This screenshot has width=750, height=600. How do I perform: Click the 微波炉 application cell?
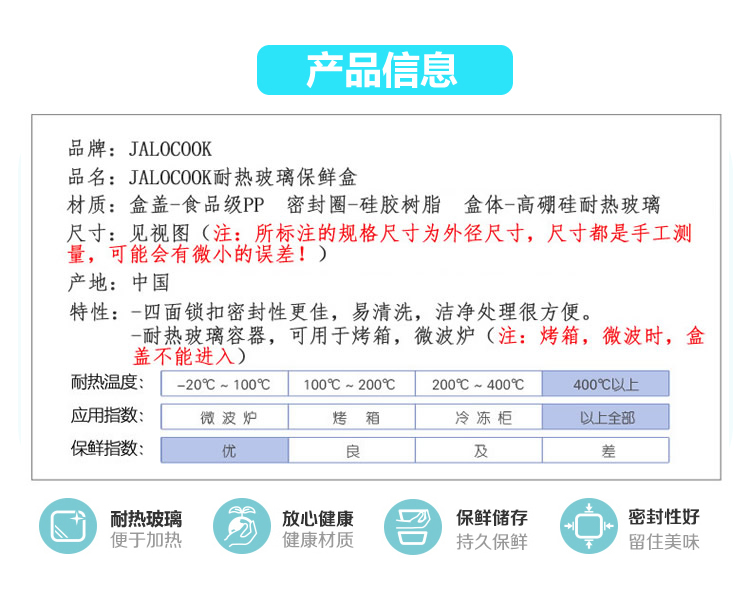[x=224, y=417]
